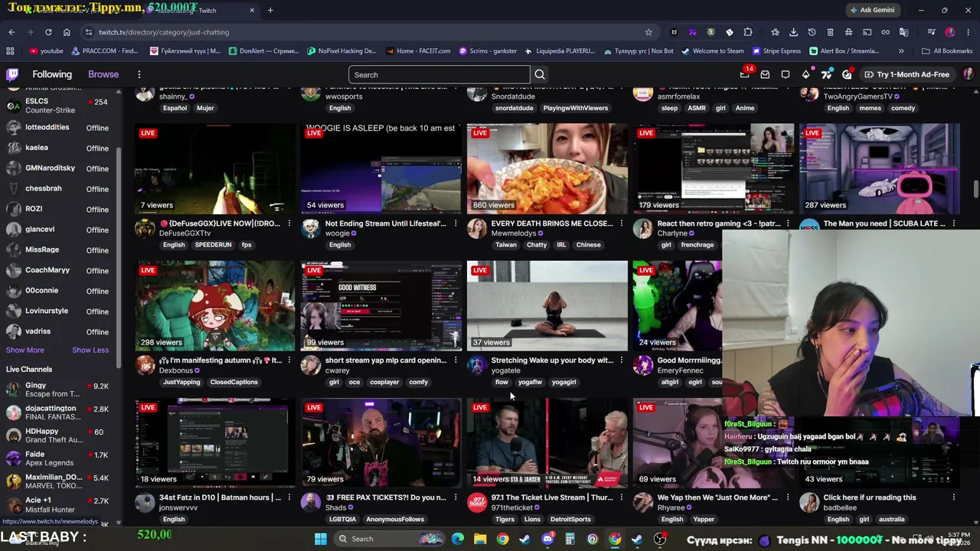Reload the Twitch page
The width and height of the screenshot is (980, 551).
tap(48, 32)
